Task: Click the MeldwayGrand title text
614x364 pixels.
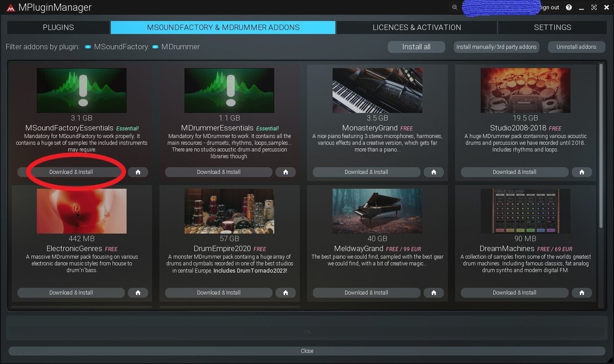Action: coord(359,248)
